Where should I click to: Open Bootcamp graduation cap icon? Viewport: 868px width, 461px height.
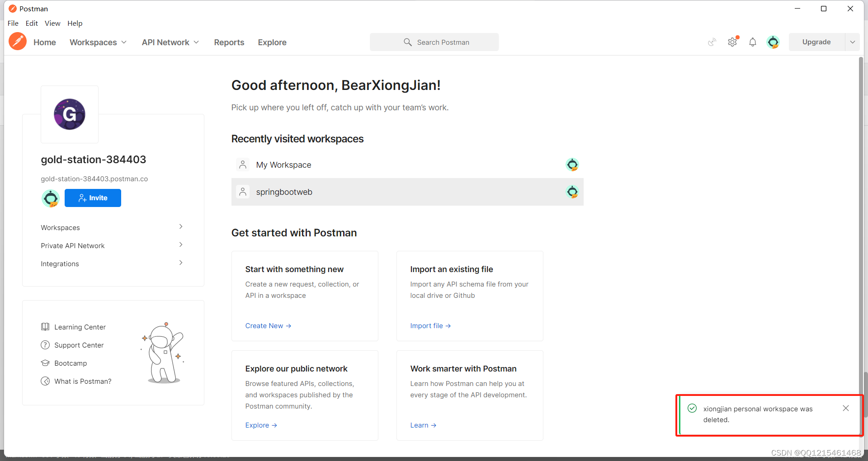(x=45, y=363)
